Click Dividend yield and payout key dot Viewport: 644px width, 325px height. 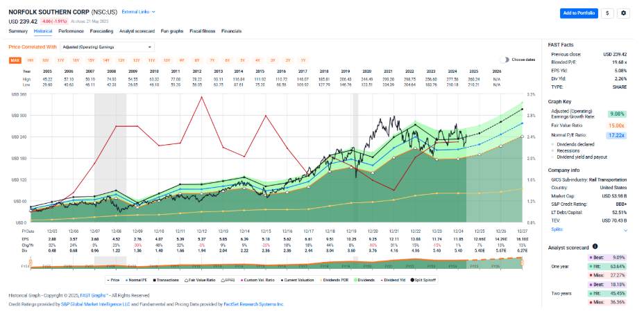point(553,157)
